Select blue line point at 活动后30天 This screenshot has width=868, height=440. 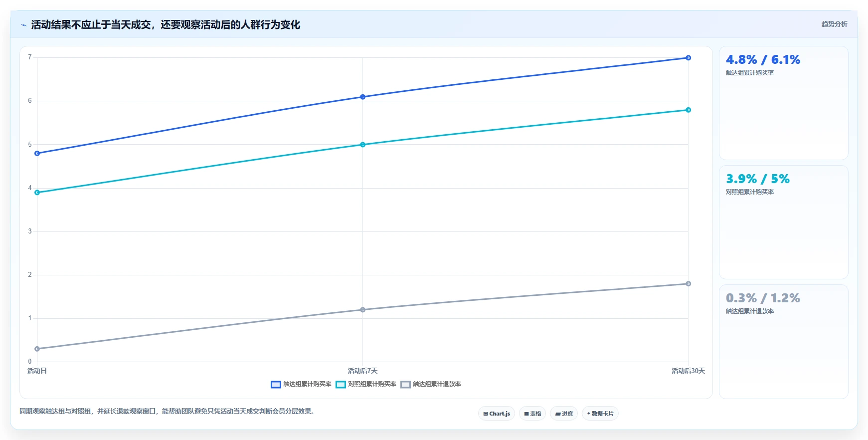(x=688, y=58)
